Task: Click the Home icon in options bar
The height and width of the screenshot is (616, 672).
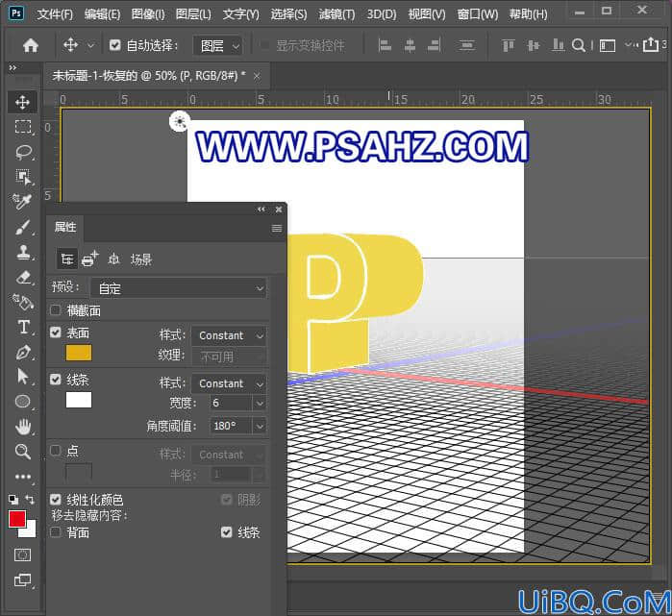Action: click(x=31, y=45)
